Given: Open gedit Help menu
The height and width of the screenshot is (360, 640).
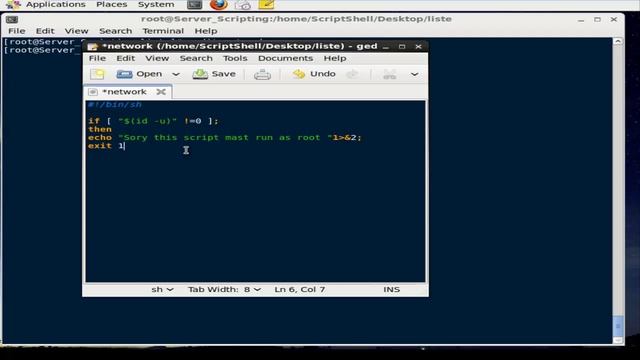Looking at the screenshot, I should click(x=335, y=58).
